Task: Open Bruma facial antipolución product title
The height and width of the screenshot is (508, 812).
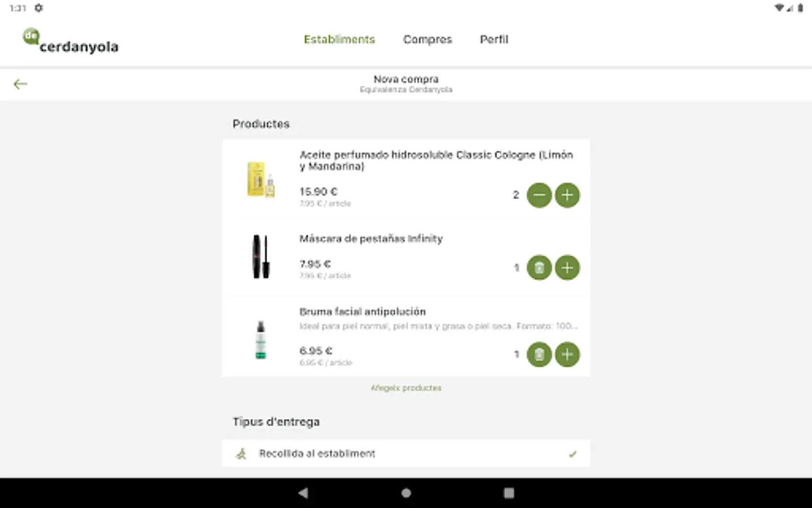Action: coord(363,312)
